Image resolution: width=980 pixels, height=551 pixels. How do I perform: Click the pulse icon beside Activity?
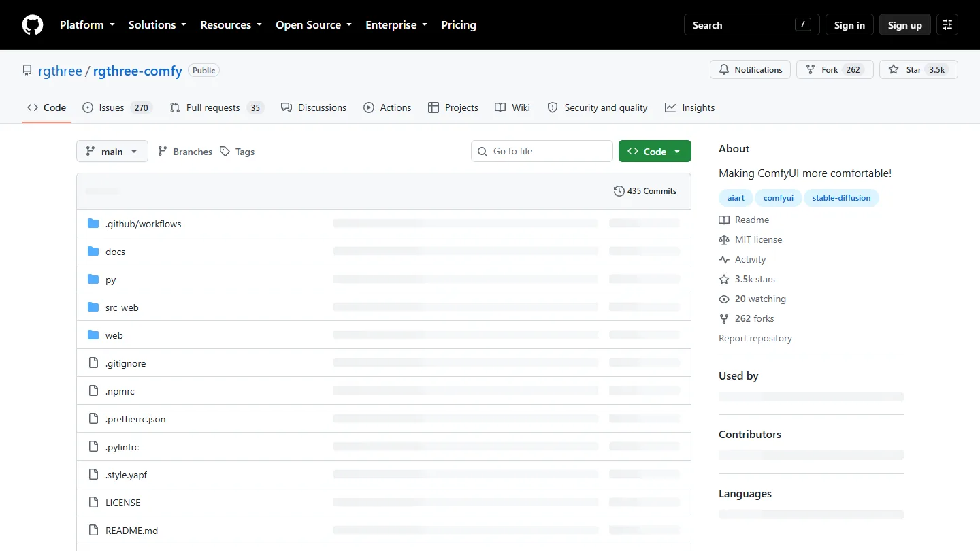click(724, 259)
